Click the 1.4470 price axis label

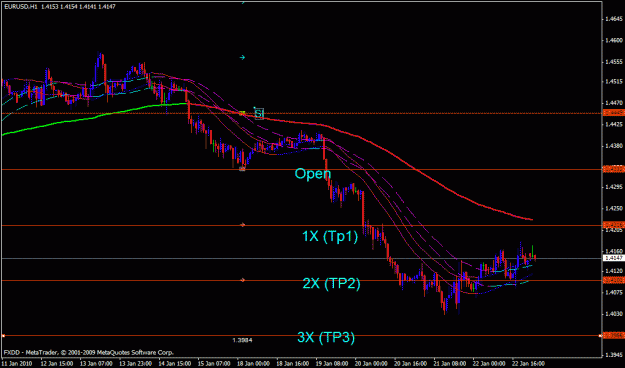[x=614, y=103]
